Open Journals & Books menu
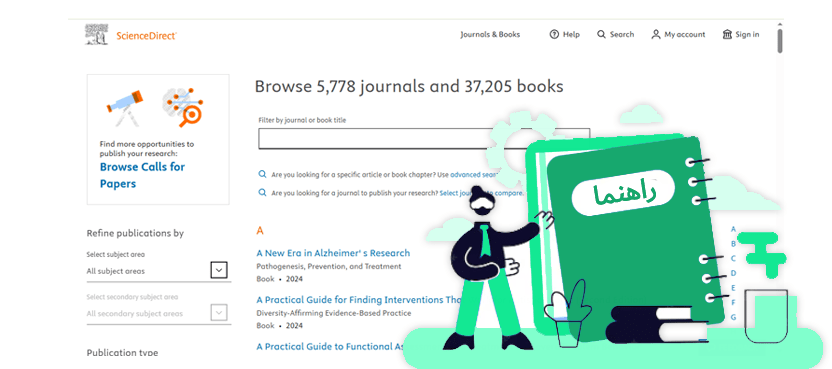 [490, 35]
